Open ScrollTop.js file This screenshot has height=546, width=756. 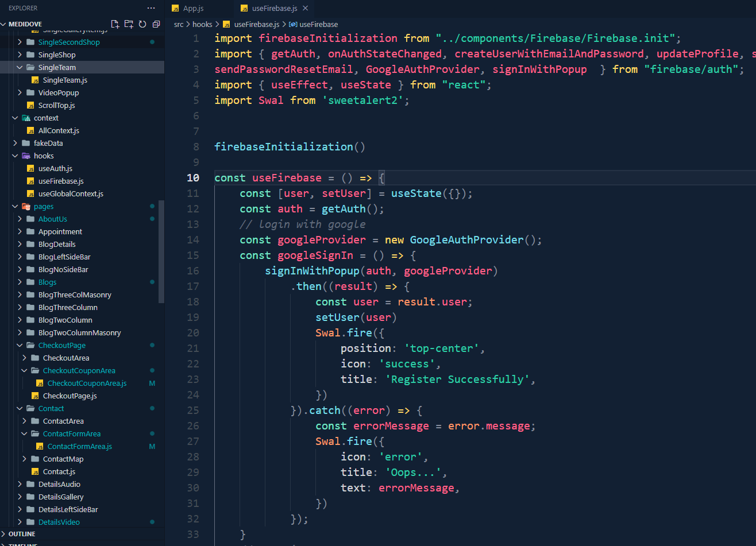point(57,106)
